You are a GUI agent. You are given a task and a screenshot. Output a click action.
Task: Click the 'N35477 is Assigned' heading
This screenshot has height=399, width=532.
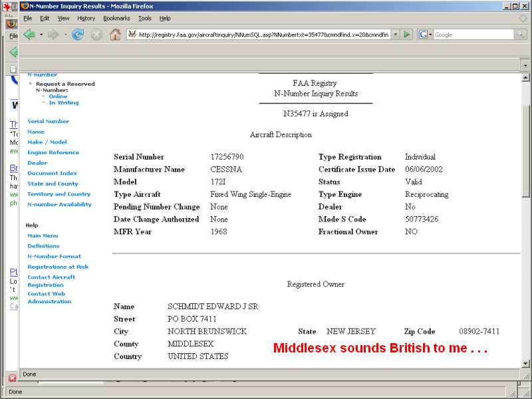[x=315, y=114]
